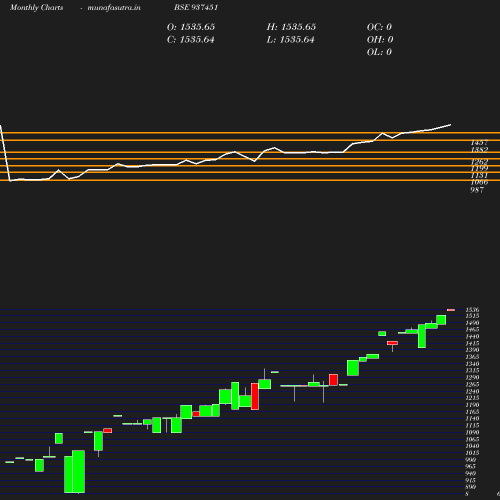Click the "OC: 0" readout
Image resolution: width=500 pixels, height=500 pixels.
pyautogui.click(x=379, y=27)
